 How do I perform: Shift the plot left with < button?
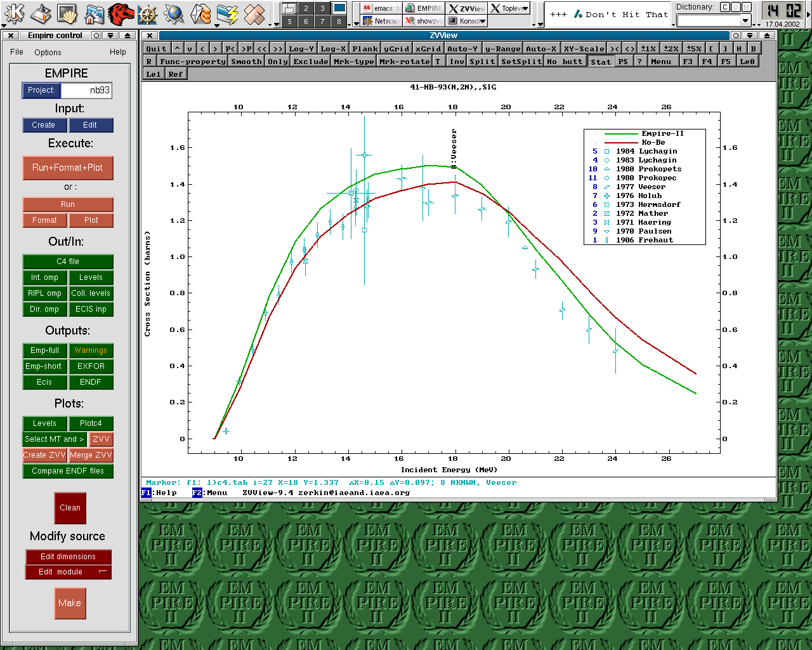(202, 48)
